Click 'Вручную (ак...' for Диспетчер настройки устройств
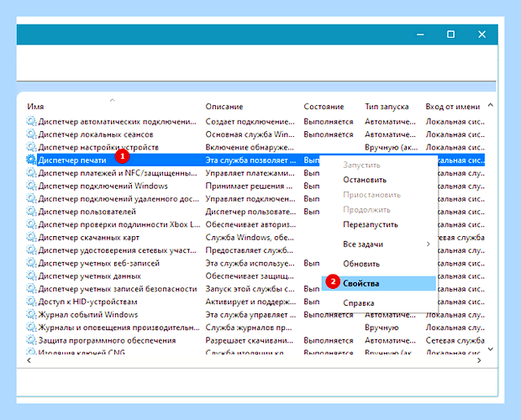Viewport: 521px width, 420px height. coord(391,147)
